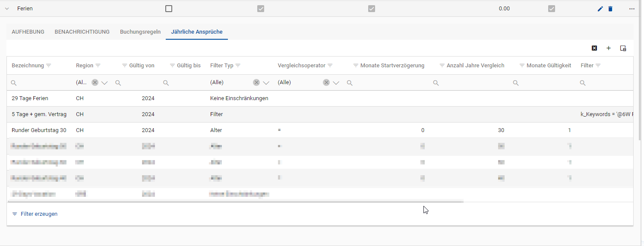The height and width of the screenshot is (246, 644).
Task: Click the pencil edit icon for Ferien
Action: [600, 9]
